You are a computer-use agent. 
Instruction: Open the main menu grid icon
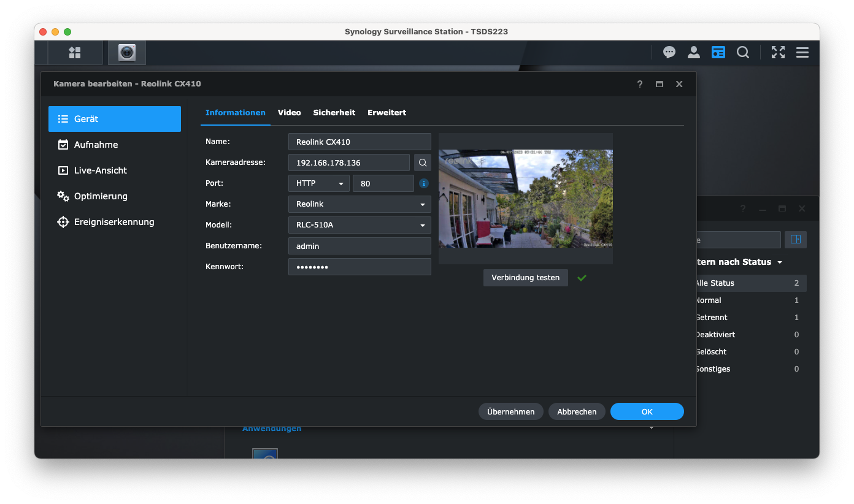75,53
